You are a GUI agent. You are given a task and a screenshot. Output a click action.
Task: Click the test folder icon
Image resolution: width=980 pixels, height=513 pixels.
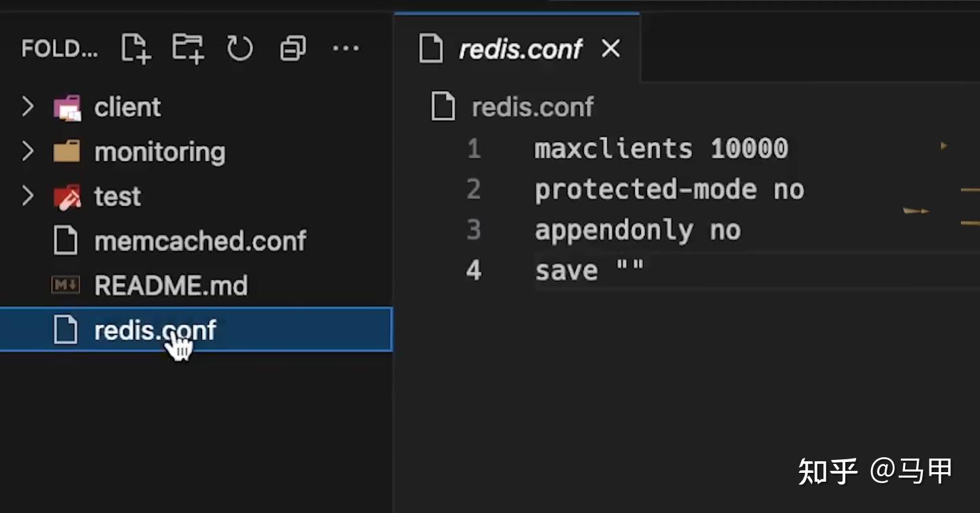click(x=66, y=196)
